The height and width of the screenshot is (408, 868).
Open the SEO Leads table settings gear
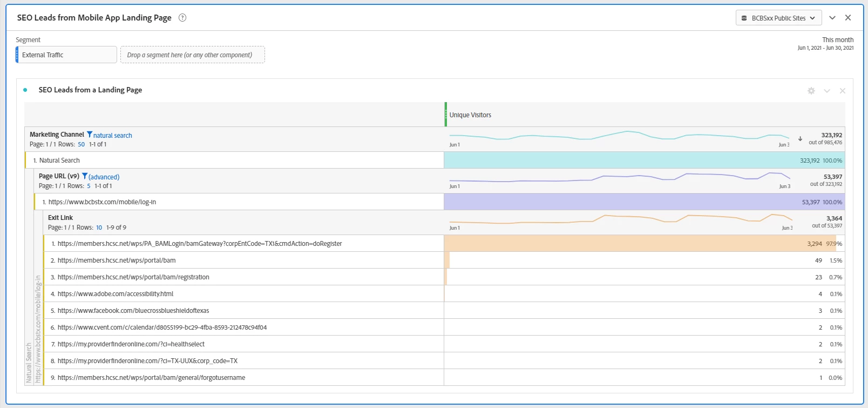click(811, 91)
